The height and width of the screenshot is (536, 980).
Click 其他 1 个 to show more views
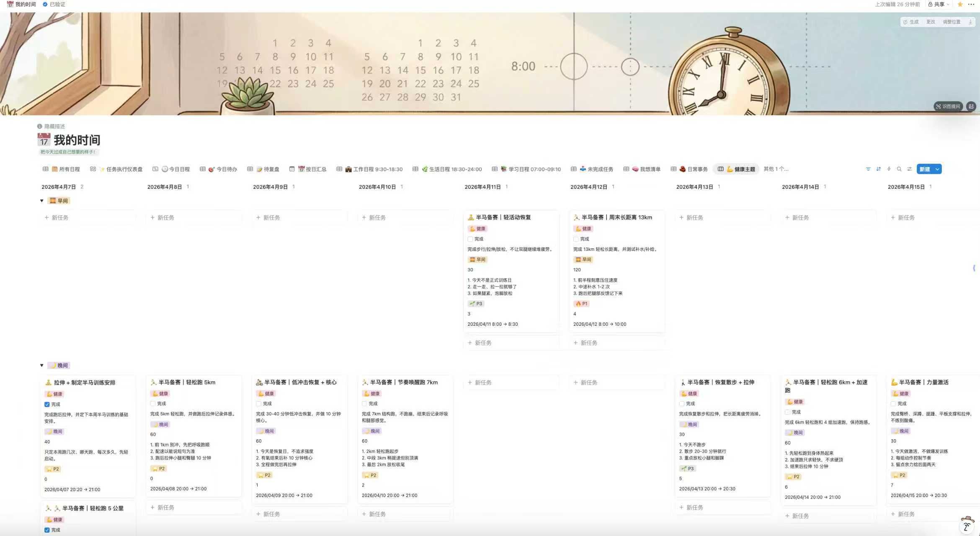click(x=776, y=169)
